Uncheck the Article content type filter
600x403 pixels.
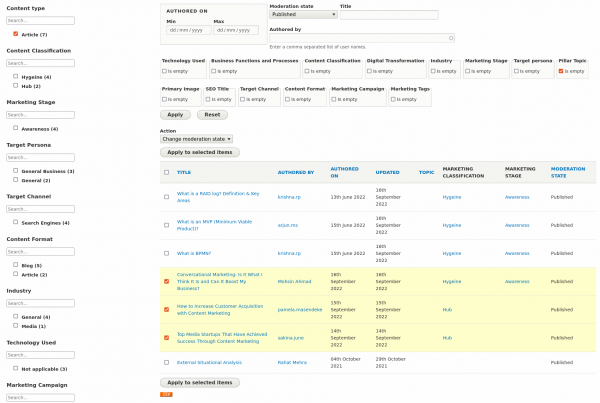[x=15, y=34]
